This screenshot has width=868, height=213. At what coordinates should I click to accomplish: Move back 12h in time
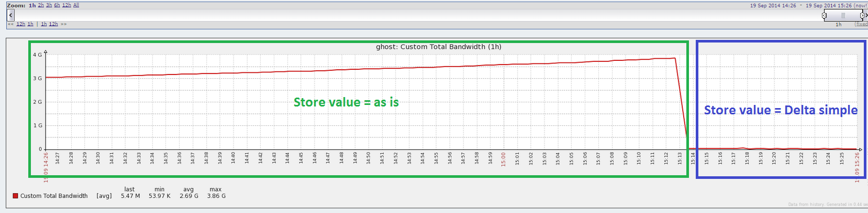20,24
